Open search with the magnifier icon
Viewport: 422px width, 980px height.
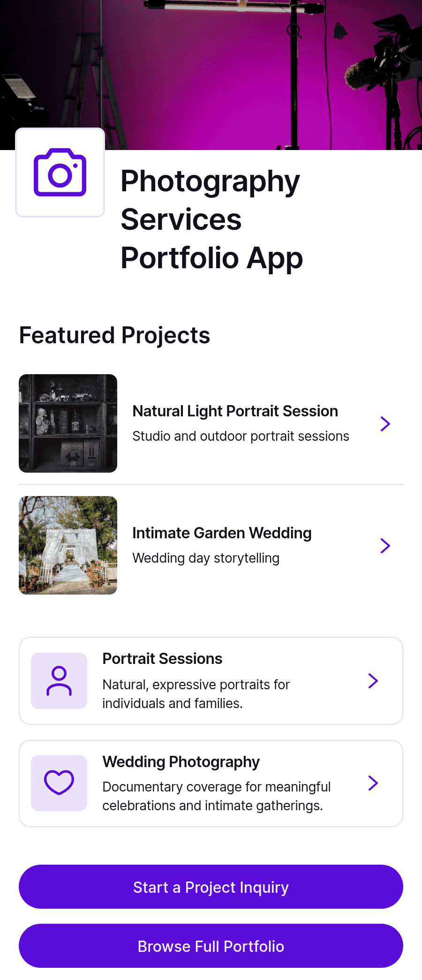(x=294, y=31)
